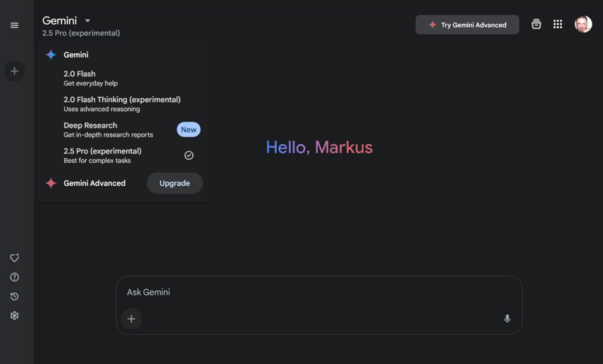Click the 'Hello, Markus' greeting text
The height and width of the screenshot is (364, 603).
319,147
